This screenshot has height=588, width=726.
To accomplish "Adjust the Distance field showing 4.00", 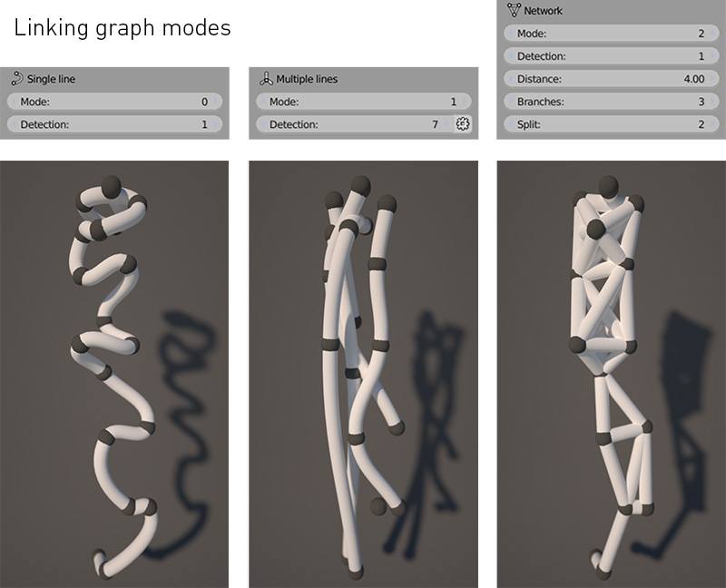I will [610, 79].
